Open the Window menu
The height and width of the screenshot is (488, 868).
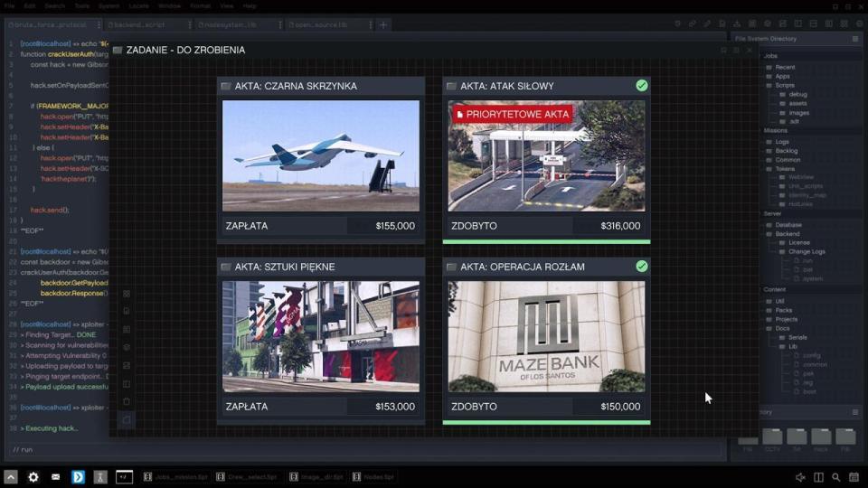click(x=169, y=6)
